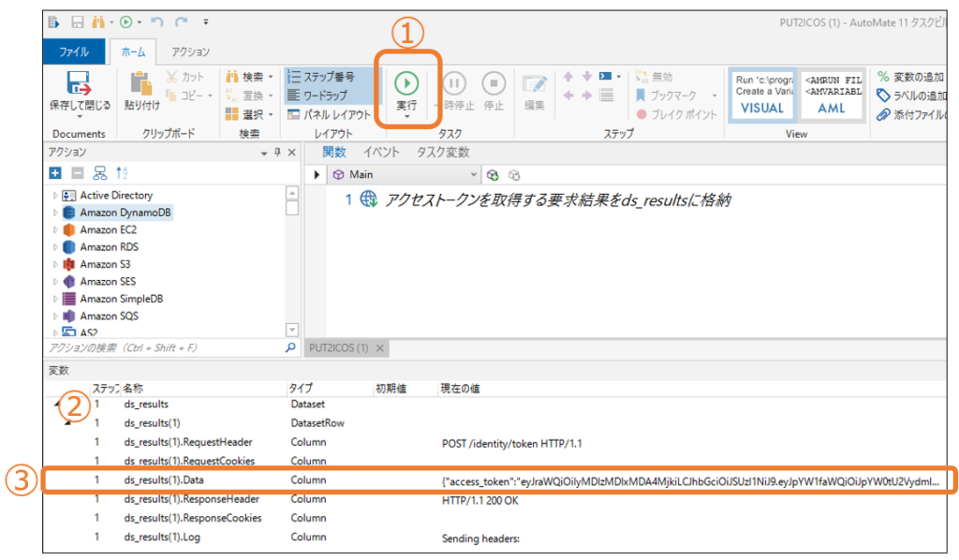Click the binoculars find icon in quick access toolbar

pos(97,22)
